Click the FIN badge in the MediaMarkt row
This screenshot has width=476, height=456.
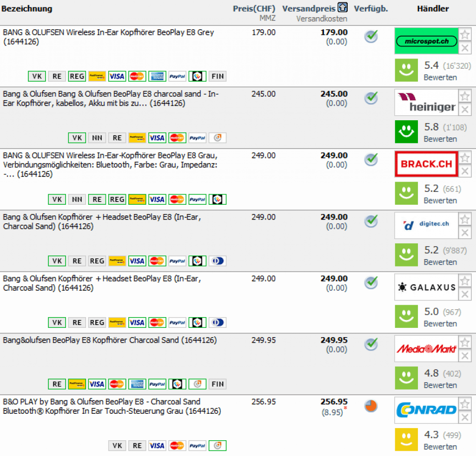tap(217, 384)
